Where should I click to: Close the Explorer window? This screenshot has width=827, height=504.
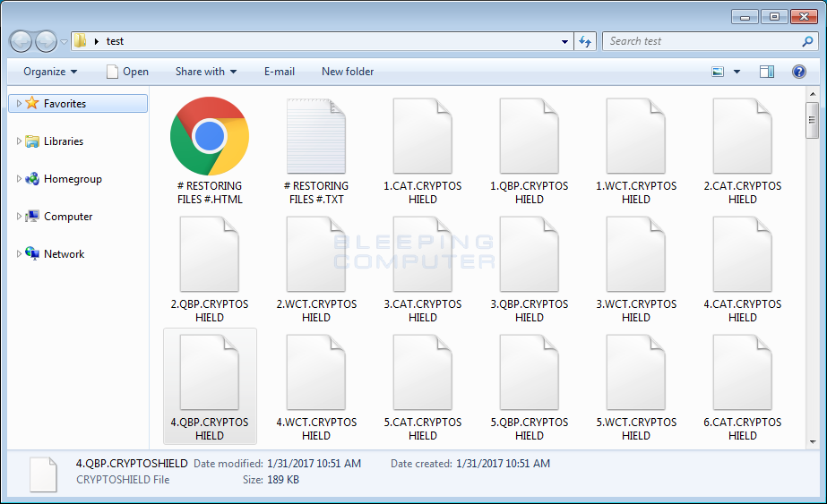804,17
